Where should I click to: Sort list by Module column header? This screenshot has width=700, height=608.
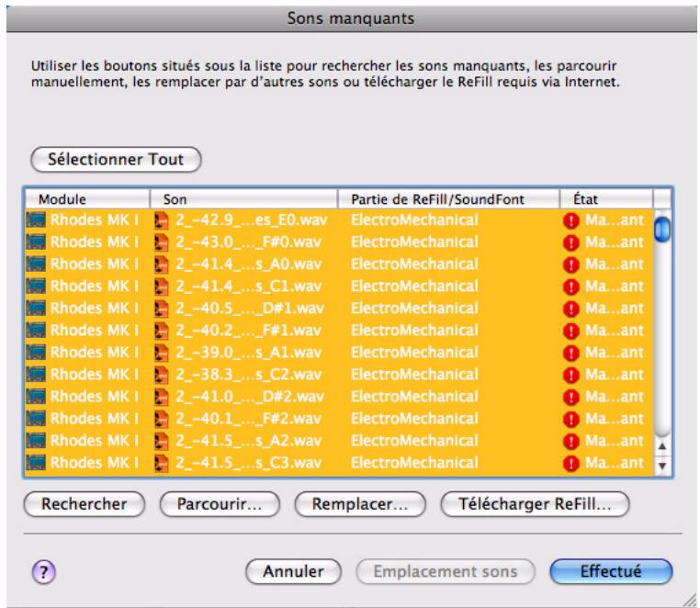coord(86,199)
